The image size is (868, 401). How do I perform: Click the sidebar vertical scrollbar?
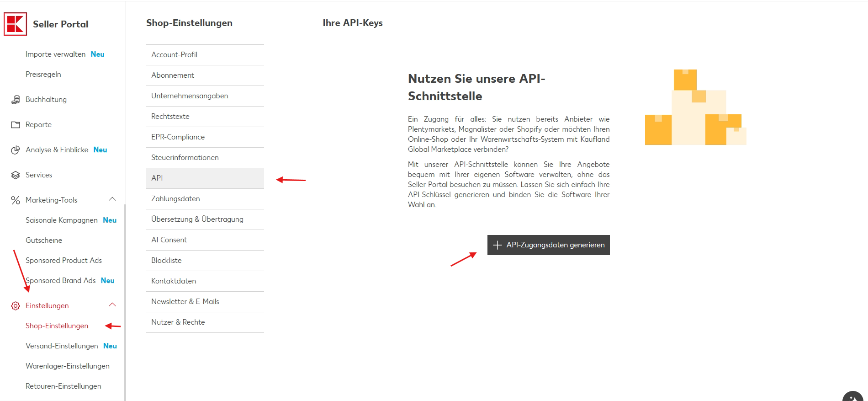(x=125, y=297)
